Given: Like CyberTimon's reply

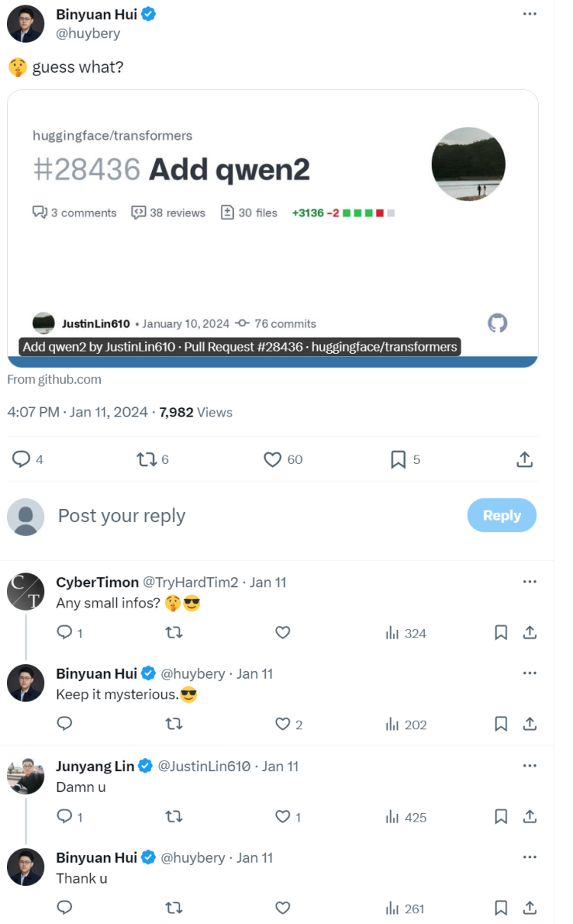Looking at the screenshot, I should coord(283,633).
